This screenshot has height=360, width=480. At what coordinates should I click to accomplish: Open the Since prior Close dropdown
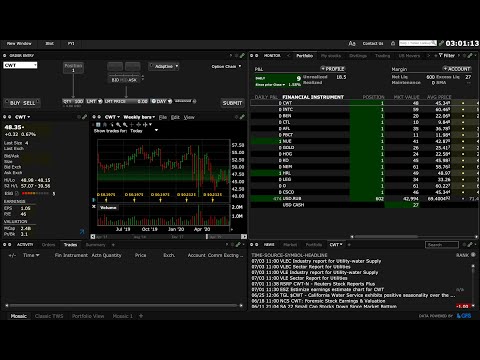pos(270,85)
